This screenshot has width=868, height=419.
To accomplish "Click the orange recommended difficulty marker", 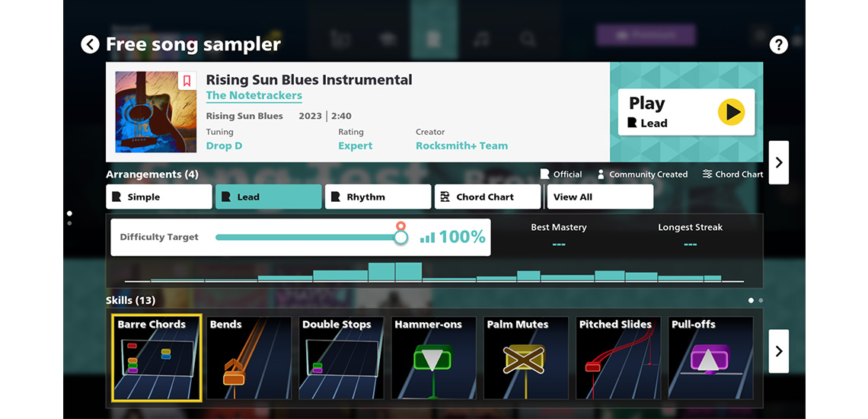I will 400,225.
